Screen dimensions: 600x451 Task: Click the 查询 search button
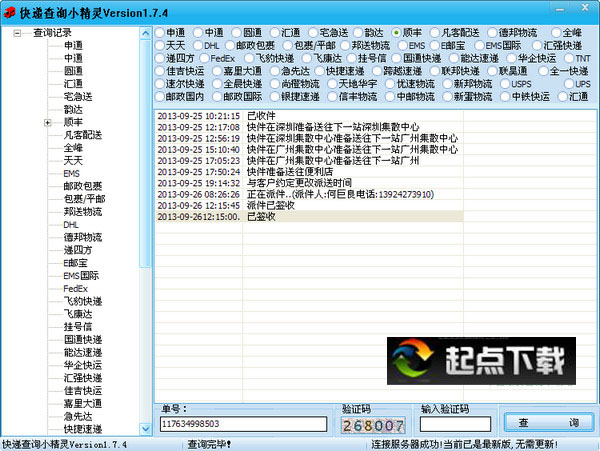point(549,423)
